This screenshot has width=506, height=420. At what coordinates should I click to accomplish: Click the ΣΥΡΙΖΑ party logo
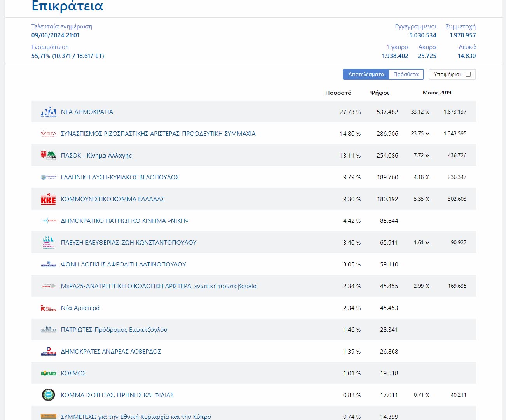(49, 134)
